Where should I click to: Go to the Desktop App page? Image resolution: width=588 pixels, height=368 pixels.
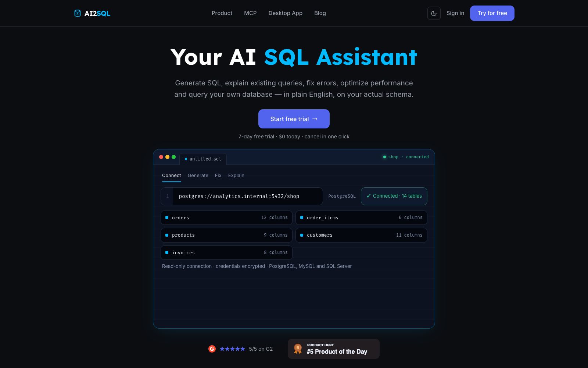coord(286,13)
